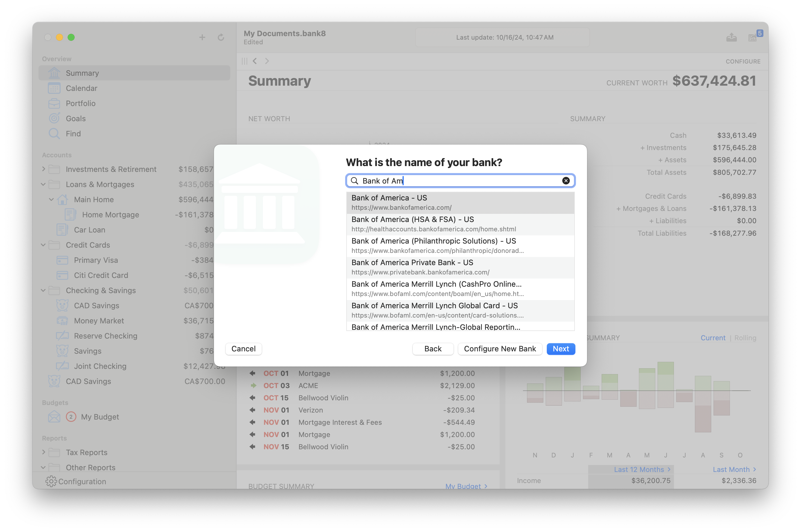Expand the Tax Reports section
This screenshot has width=801, height=532.
tap(45, 452)
